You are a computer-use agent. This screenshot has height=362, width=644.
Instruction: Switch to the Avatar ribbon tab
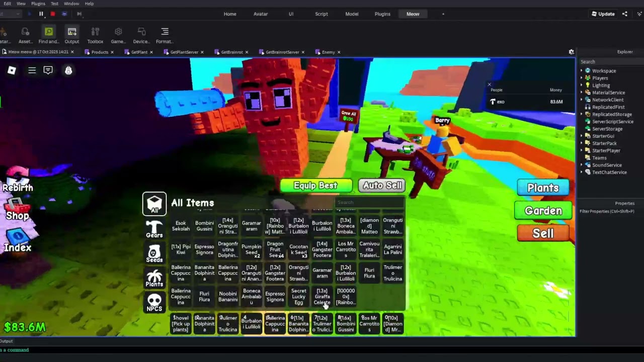pos(261,14)
